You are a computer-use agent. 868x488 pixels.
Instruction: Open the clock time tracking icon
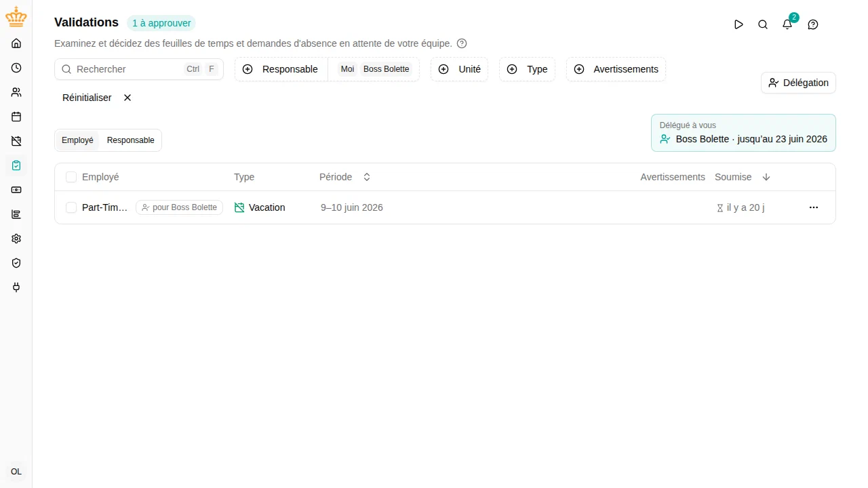(16, 68)
